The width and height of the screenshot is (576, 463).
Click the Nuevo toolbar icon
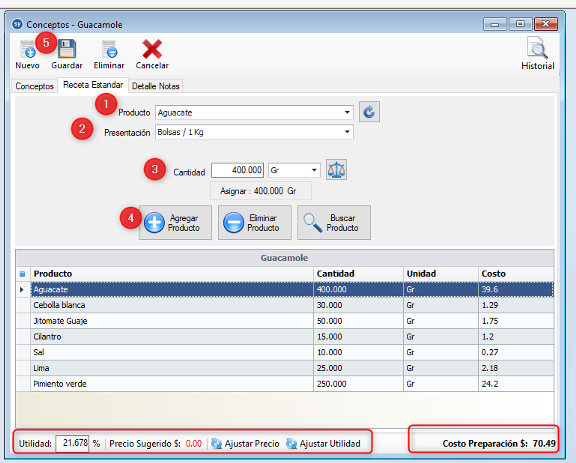pyautogui.click(x=28, y=50)
